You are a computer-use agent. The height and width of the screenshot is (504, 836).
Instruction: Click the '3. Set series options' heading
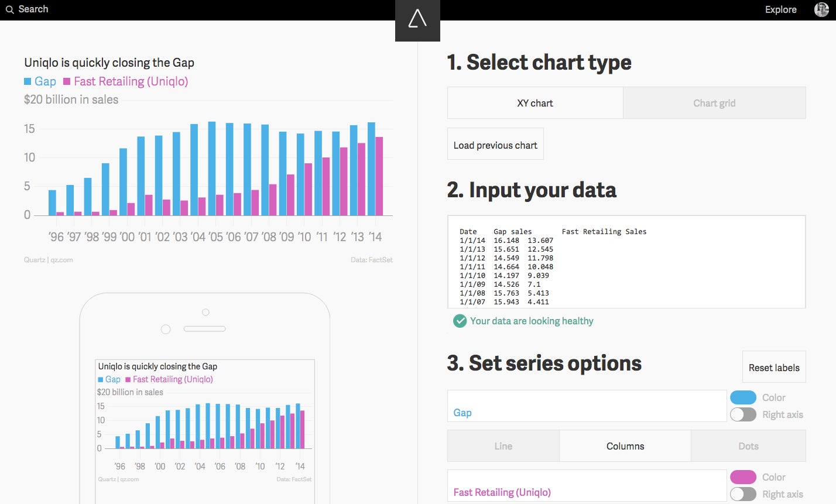pos(544,363)
